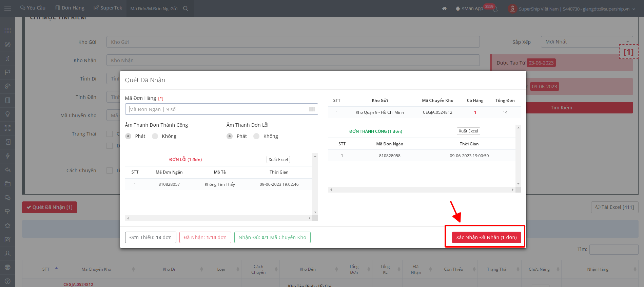Open the sign-in arrow icon in sidebar

point(7,142)
